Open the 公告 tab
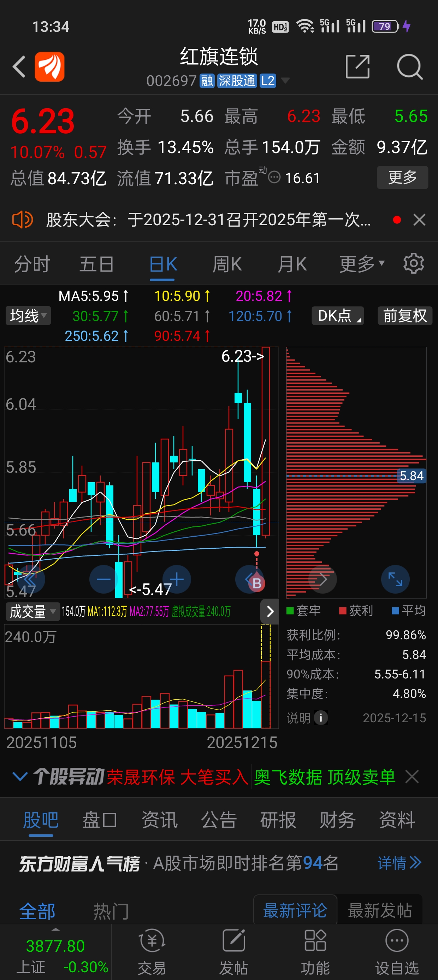This screenshot has height=980, width=438. pos(219,819)
